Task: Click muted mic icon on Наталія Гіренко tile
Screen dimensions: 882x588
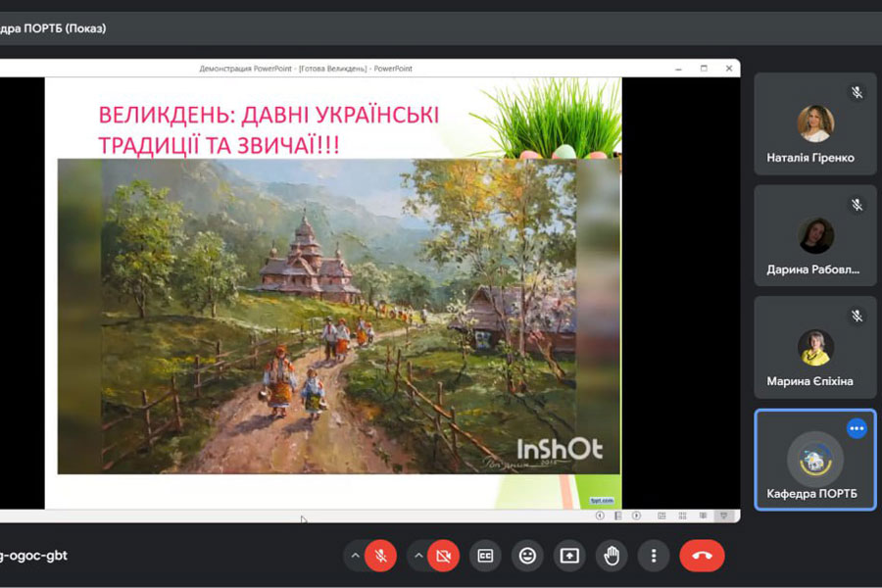Action: tap(857, 92)
